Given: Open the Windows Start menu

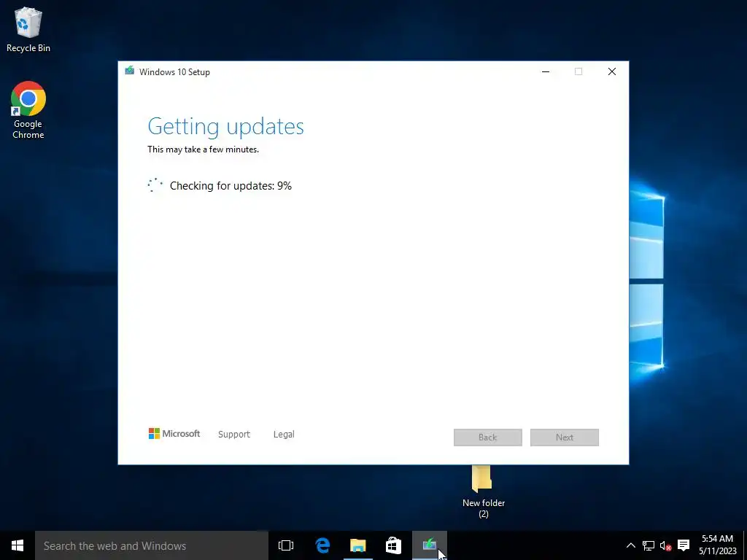Looking at the screenshot, I should pyautogui.click(x=18, y=545).
